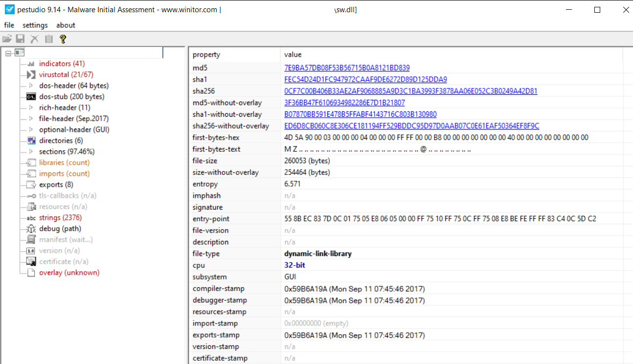
Task: Open the file menu
Action: 9,25
